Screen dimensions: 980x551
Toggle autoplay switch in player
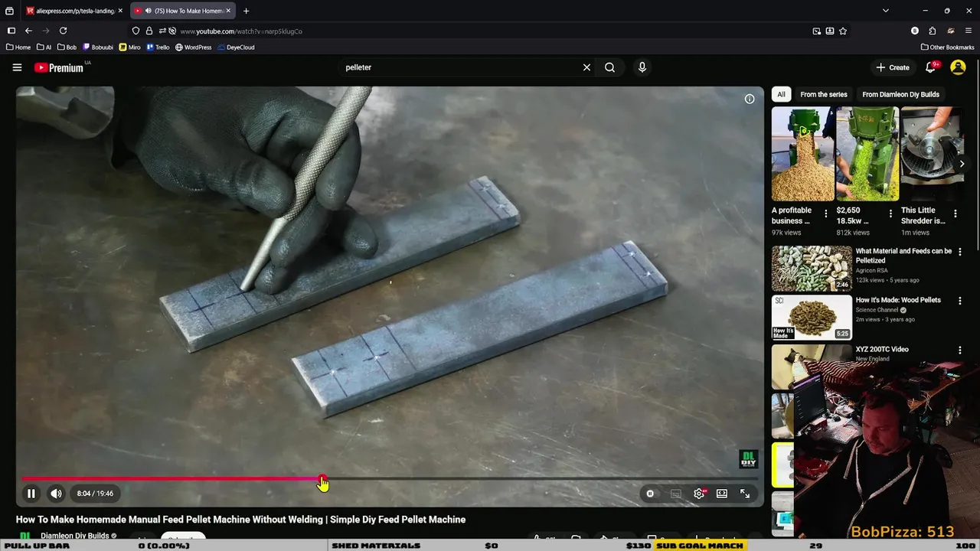[650, 494]
